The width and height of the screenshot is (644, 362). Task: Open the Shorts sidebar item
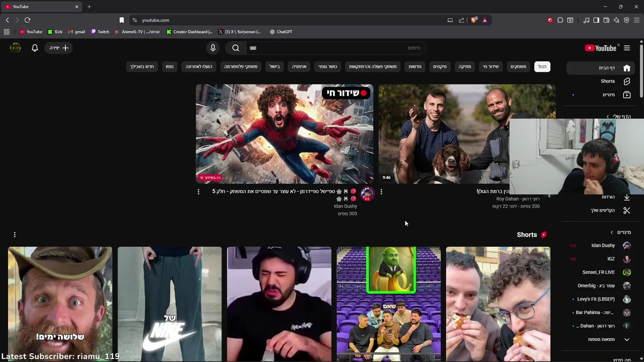pyautogui.click(x=601, y=81)
